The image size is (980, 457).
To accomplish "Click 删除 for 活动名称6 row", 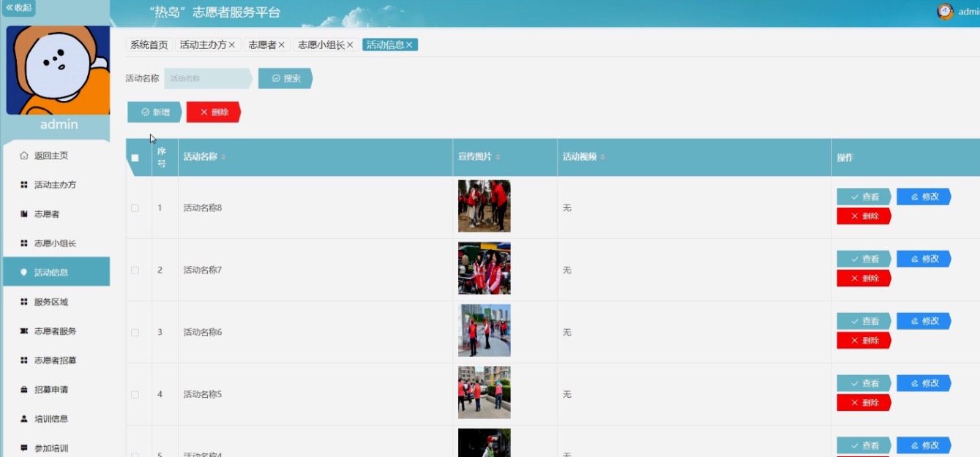I will point(864,341).
